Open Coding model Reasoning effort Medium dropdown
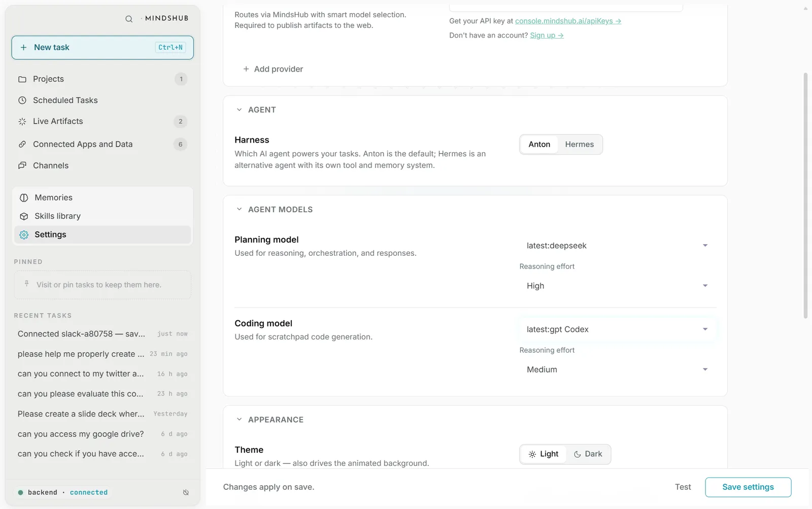Image resolution: width=812 pixels, height=509 pixels. tap(617, 369)
